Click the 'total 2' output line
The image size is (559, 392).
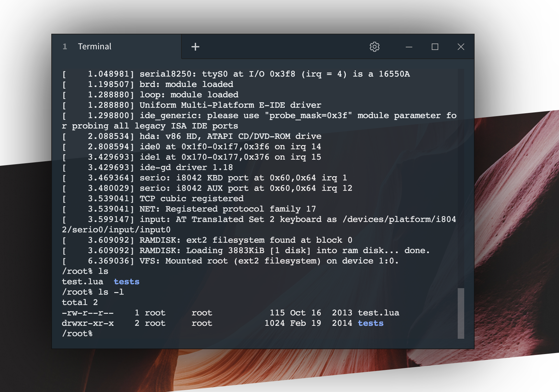coord(80,302)
